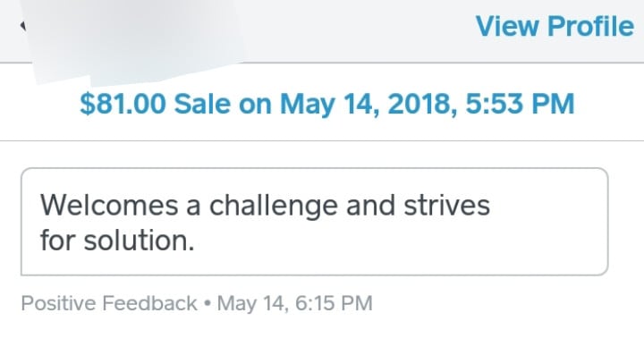The height and width of the screenshot is (338, 644).
Task: Click the word "strives" in the message
Action: pyautogui.click(x=447, y=205)
